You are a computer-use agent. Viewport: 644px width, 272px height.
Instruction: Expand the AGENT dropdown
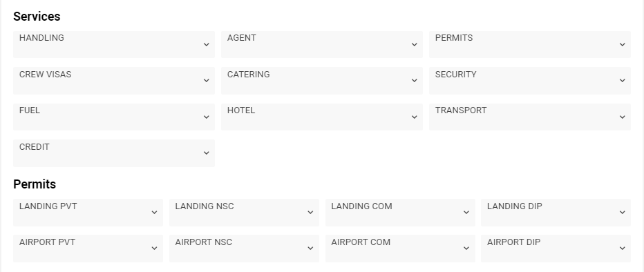pyautogui.click(x=321, y=44)
